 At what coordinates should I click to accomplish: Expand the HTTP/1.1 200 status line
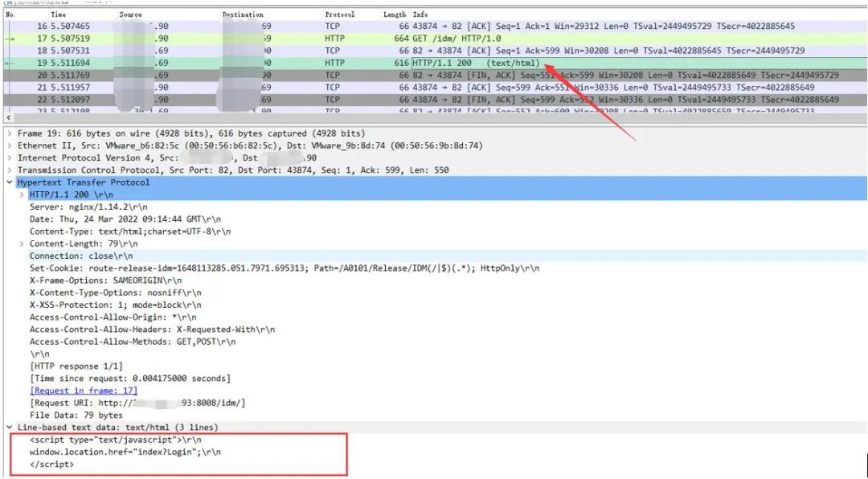click(x=22, y=194)
